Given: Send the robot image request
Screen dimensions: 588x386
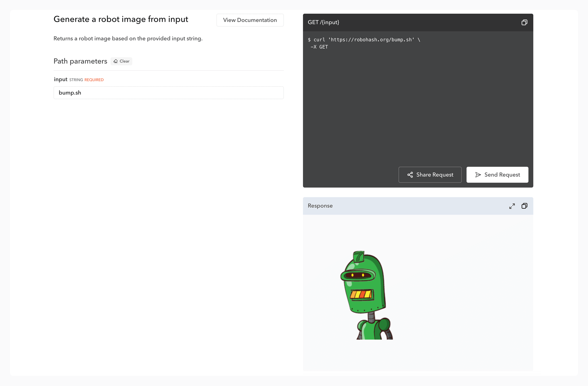Looking at the screenshot, I should pos(497,175).
